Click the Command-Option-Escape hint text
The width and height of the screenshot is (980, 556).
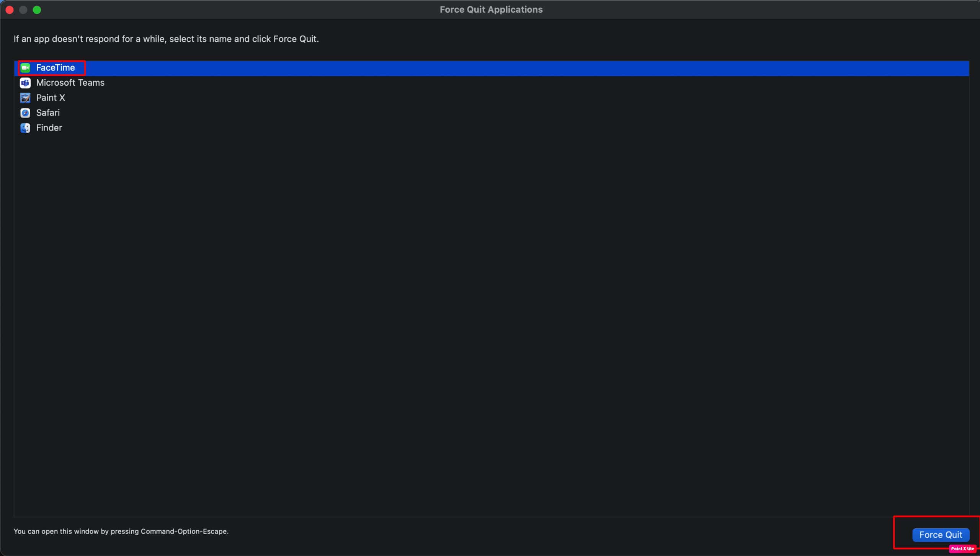point(121,531)
